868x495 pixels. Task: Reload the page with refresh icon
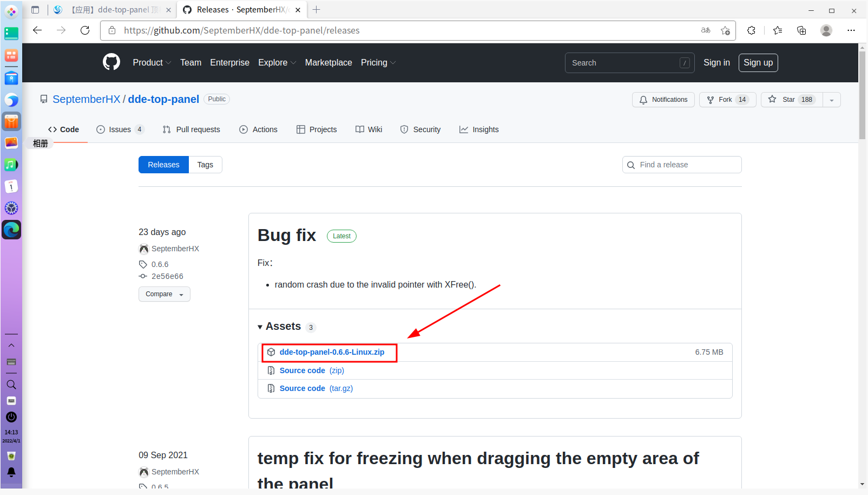tap(85, 30)
